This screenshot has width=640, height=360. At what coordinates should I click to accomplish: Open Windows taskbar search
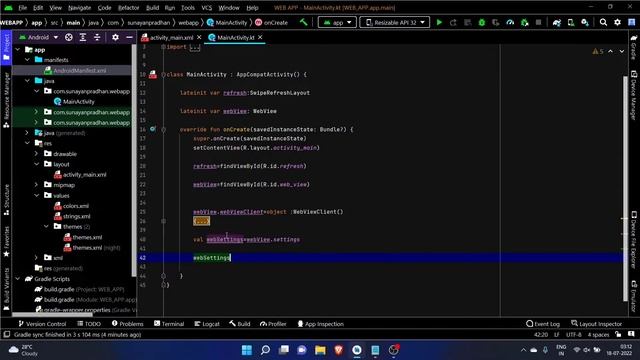click(x=265, y=350)
